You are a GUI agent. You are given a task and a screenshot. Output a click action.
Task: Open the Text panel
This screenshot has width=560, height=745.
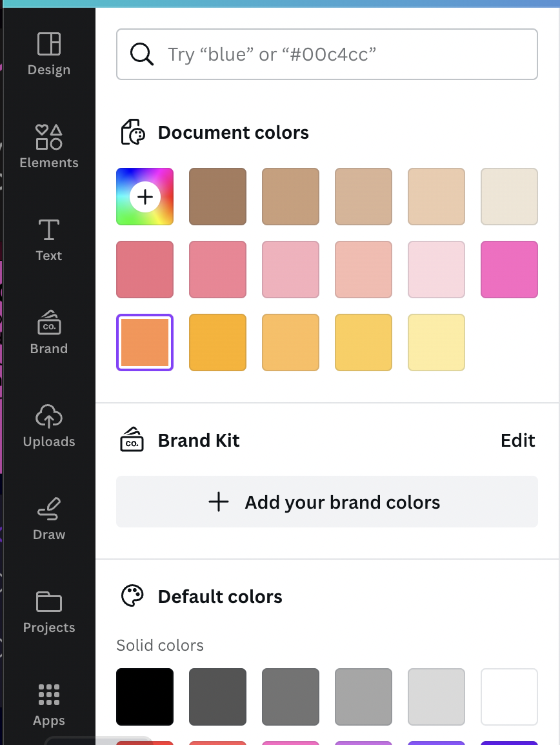(x=48, y=240)
